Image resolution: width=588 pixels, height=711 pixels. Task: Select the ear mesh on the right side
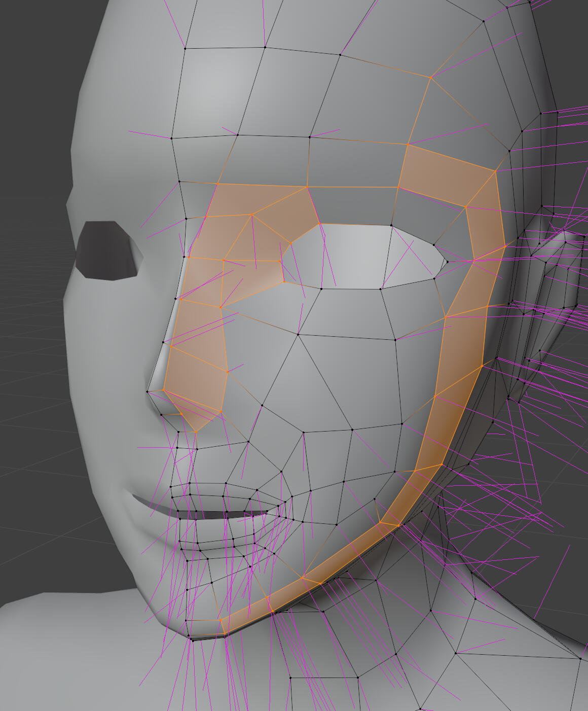tap(558, 284)
